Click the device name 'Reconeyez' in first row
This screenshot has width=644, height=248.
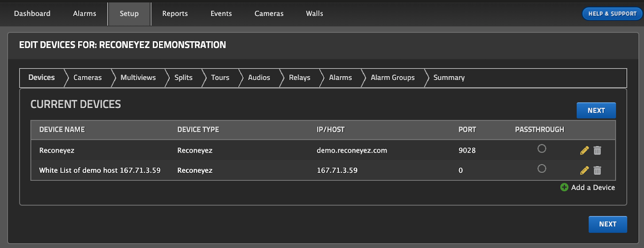pyautogui.click(x=57, y=150)
